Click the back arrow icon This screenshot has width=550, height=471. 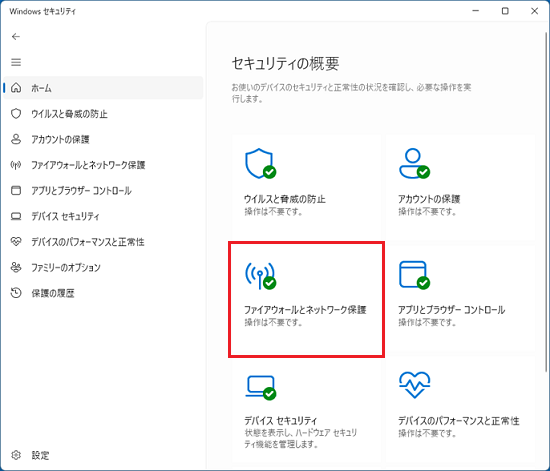tap(16, 36)
